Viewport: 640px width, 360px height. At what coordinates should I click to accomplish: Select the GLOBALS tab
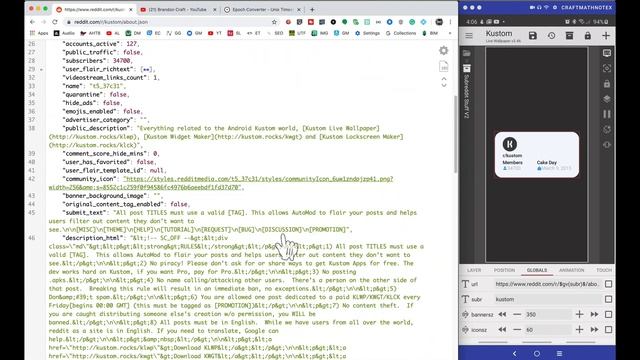537,270
